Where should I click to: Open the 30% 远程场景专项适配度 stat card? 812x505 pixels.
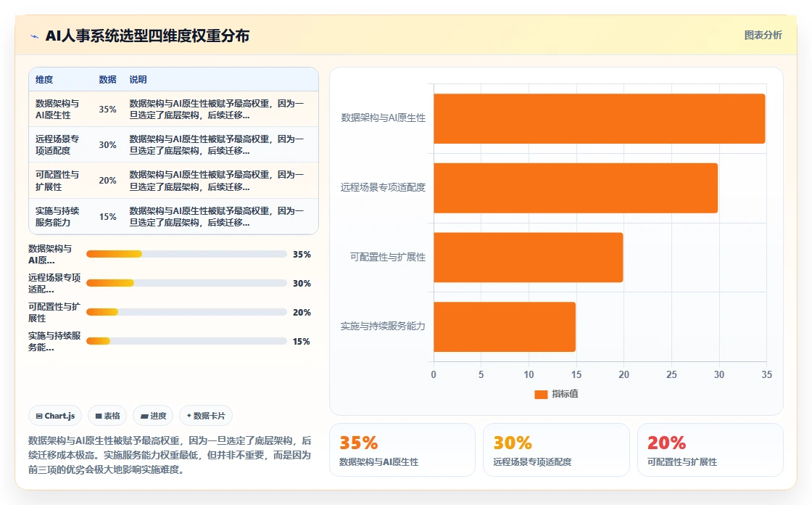point(556,450)
